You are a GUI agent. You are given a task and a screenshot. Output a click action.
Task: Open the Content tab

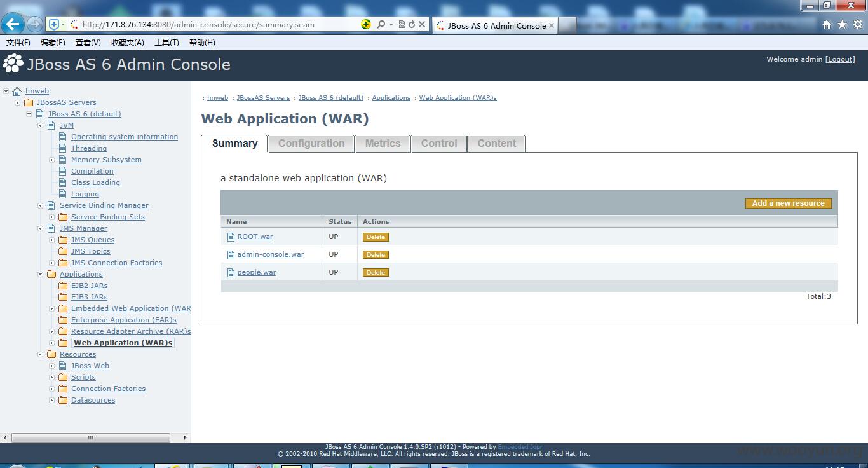(497, 144)
